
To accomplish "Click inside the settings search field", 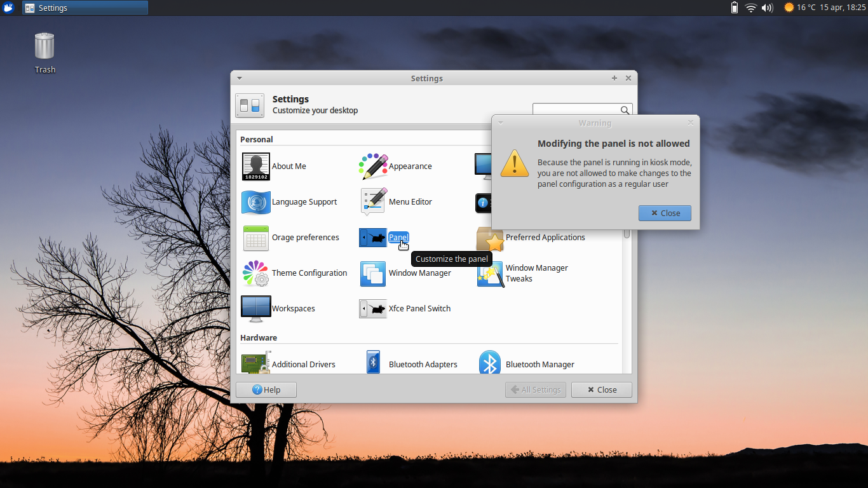I will [578, 109].
